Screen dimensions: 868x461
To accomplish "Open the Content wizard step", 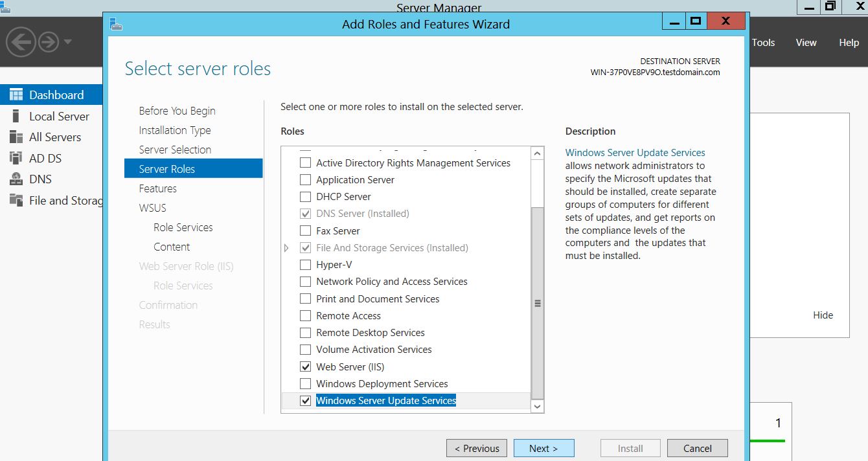I will pos(172,247).
